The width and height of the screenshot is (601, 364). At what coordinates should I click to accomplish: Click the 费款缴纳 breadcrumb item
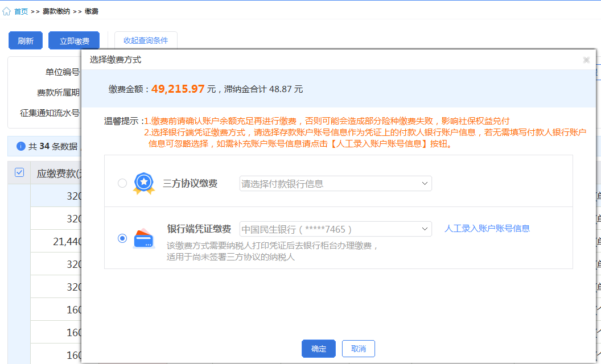56,11
